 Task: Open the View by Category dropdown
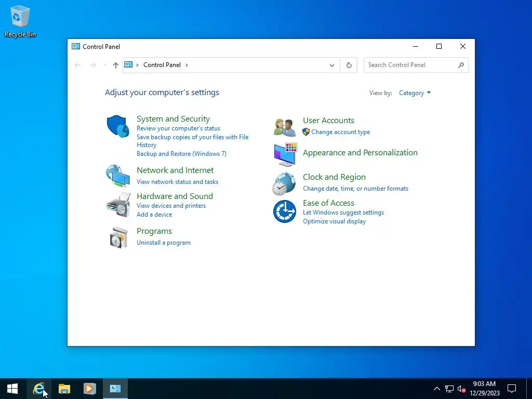(415, 93)
